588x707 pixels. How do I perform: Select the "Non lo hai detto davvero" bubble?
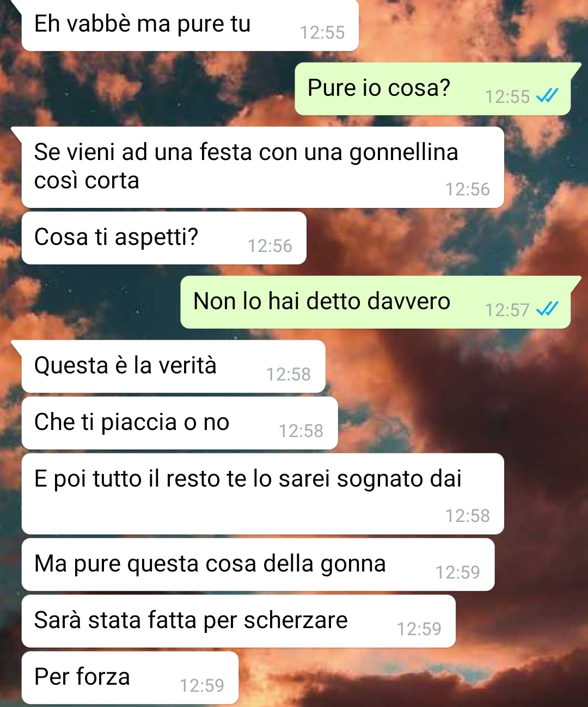coord(376,302)
